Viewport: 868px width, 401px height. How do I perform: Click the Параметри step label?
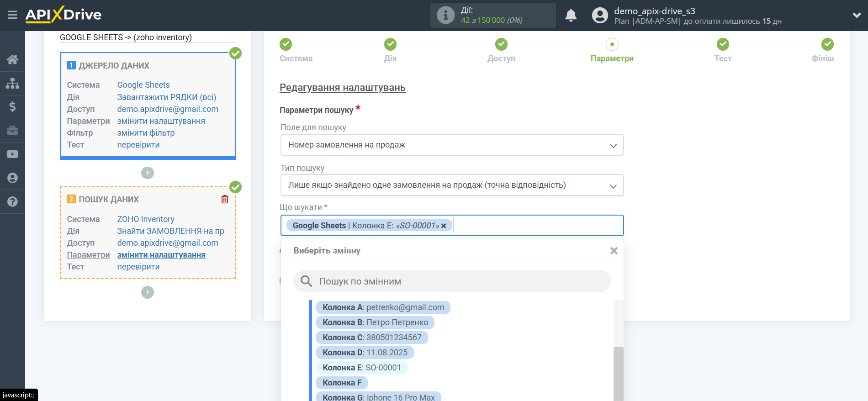[612, 58]
